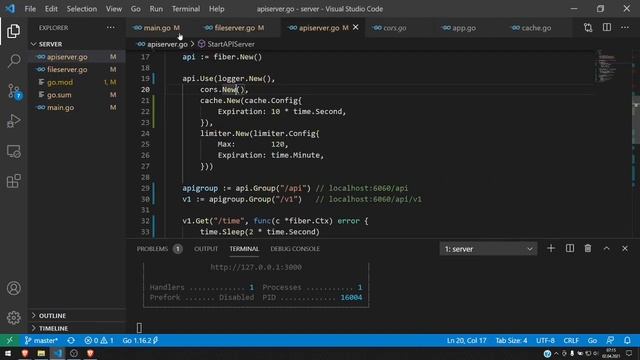Synchronize changes icon in status bar
640x360 pixels.
pos(71,340)
